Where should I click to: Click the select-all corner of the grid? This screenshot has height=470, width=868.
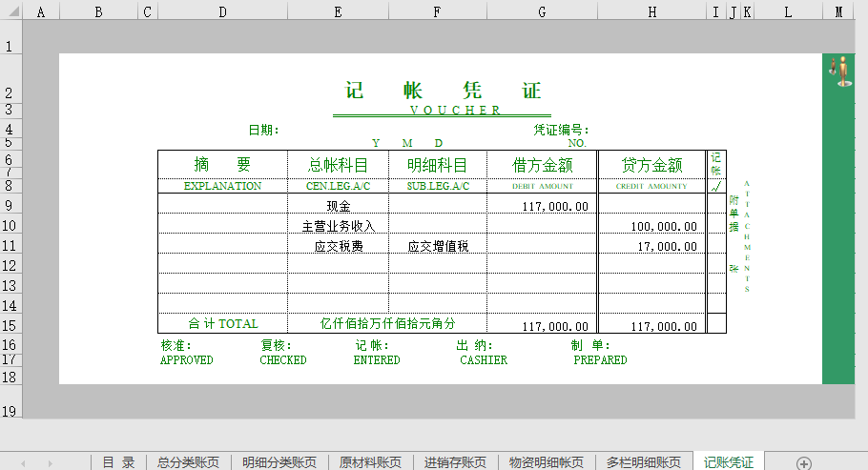pos(10,12)
